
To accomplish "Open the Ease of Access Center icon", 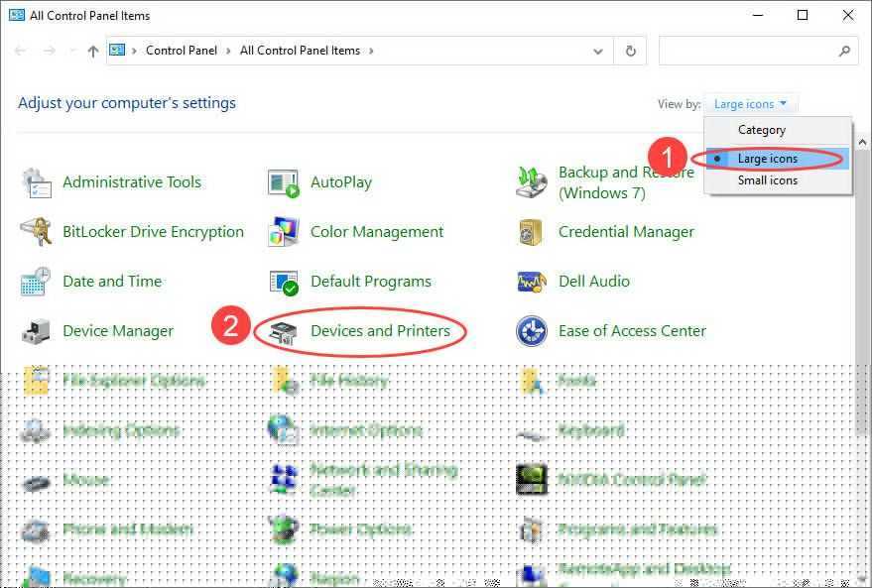I will (x=532, y=331).
